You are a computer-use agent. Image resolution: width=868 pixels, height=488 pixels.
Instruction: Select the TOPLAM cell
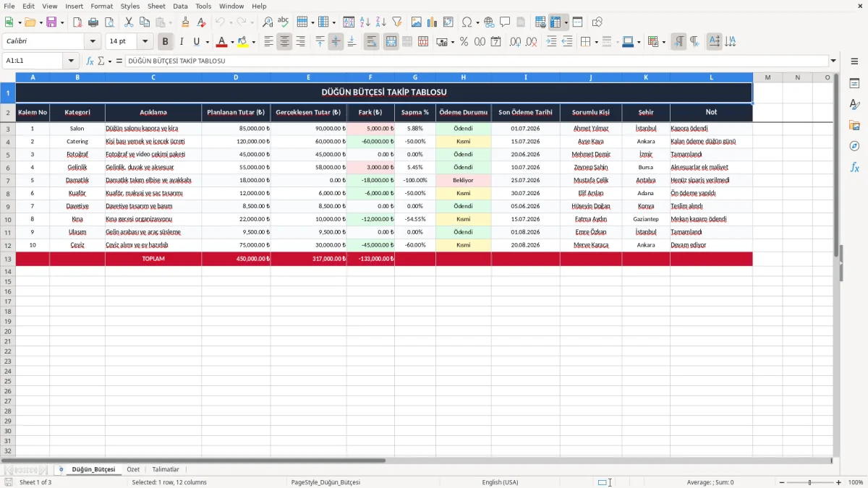pyautogui.click(x=153, y=259)
